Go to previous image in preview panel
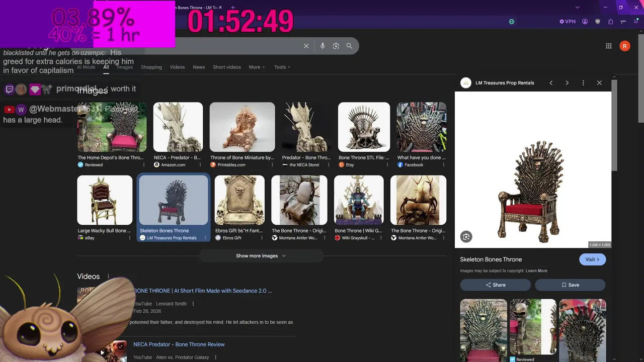 pyautogui.click(x=551, y=83)
